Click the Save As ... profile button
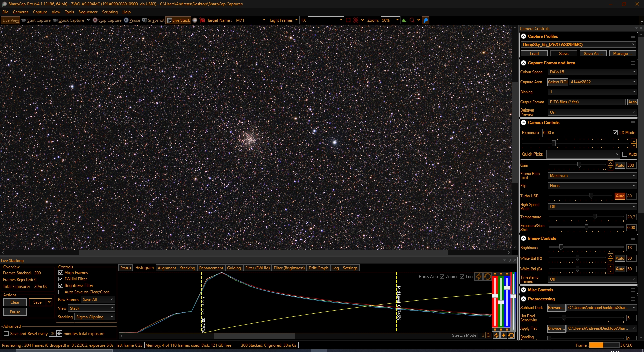Screen dimensions: 644x352 click(x=593, y=54)
